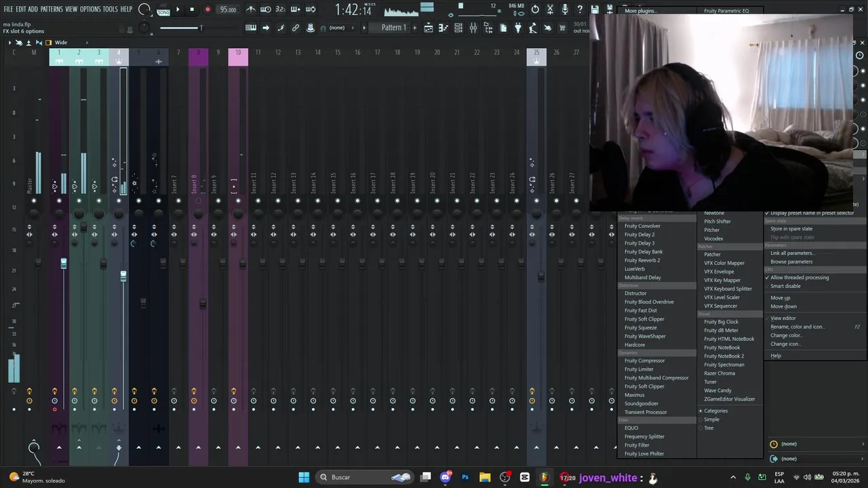Click Move up in context menu
868x488 pixels.
(780, 298)
